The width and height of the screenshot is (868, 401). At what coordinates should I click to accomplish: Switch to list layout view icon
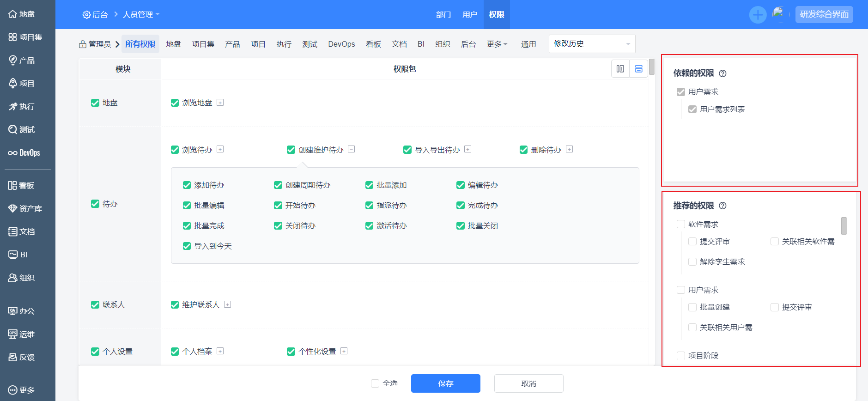click(x=638, y=69)
